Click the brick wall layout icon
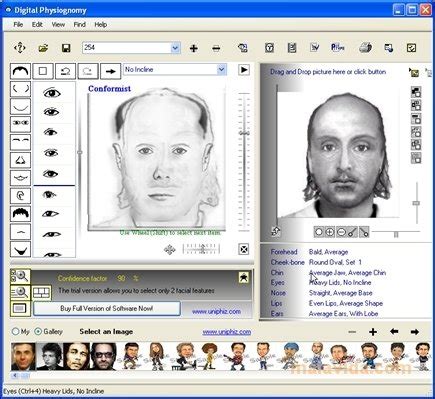The image size is (435, 399). (x=41, y=293)
